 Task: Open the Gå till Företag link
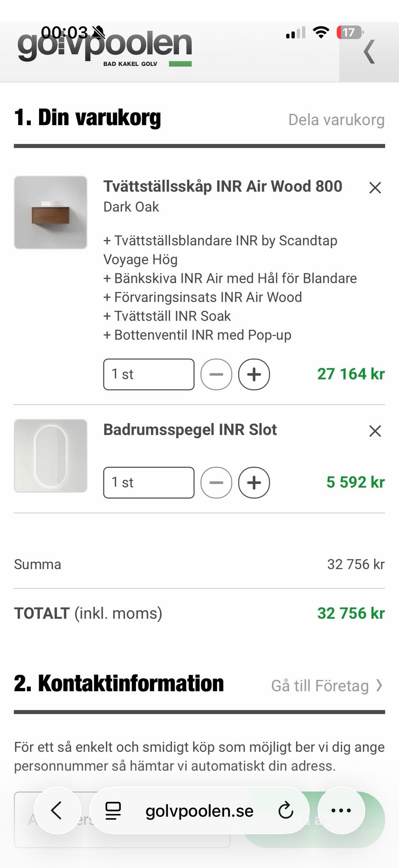(326, 686)
